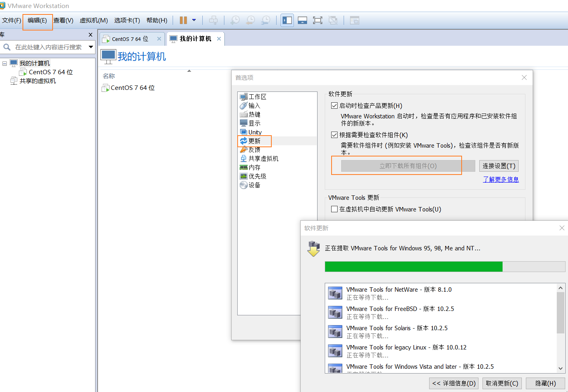The image size is (568, 392).
Task: Open the 帮助(H) menu
Action: (157, 20)
